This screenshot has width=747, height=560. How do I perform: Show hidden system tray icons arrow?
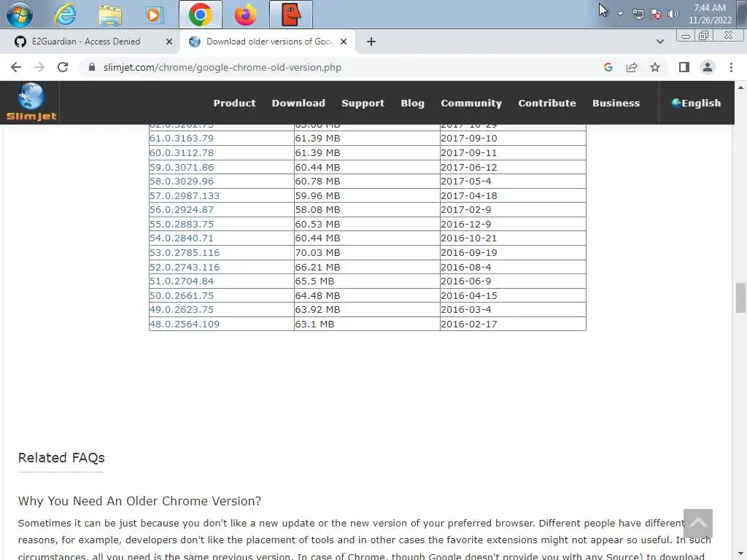pos(620,14)
